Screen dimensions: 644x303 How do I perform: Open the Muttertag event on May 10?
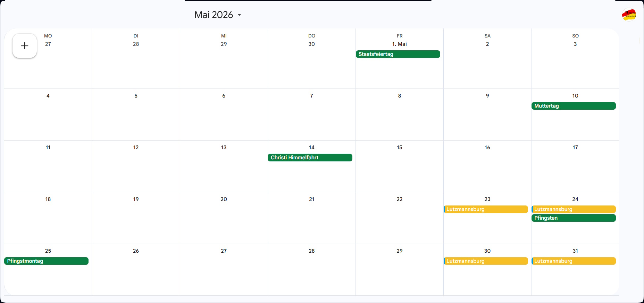(573, 106)
